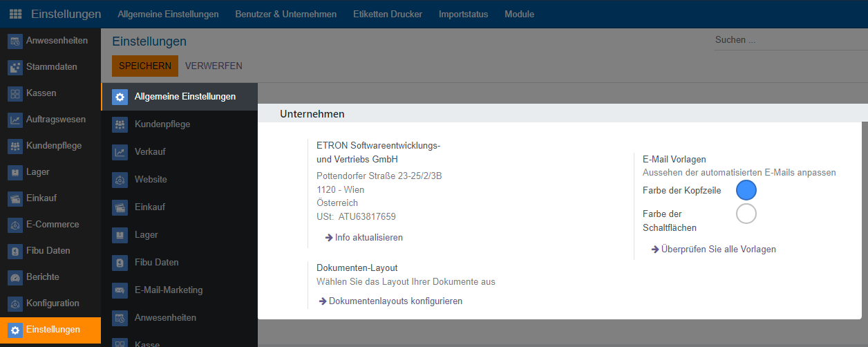
Task: Open Dokumentenlayouts konfigurieren link
Action: [395, 301]
